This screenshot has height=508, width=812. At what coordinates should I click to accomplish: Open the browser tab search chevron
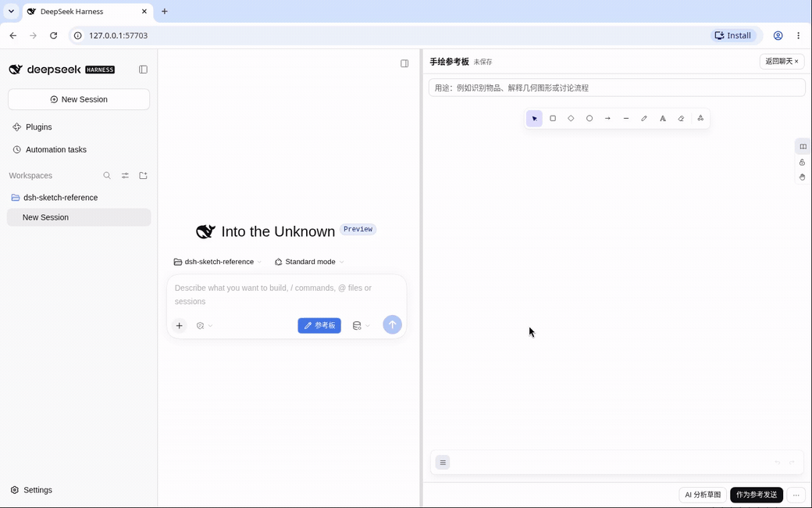[x=11, y=11]
